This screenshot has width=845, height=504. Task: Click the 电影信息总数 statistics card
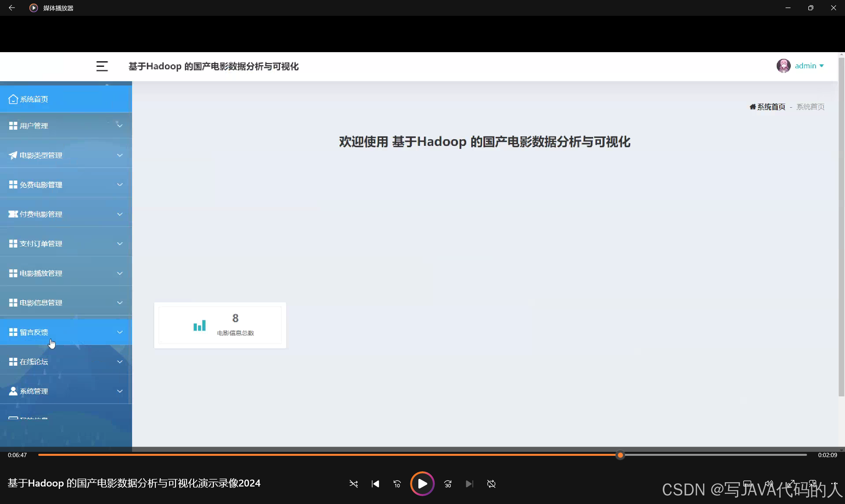(x=220, y=325)
